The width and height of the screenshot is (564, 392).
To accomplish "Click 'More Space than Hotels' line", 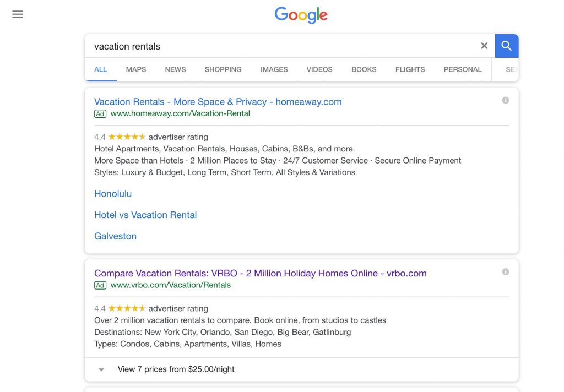I will tap(278, 161).
